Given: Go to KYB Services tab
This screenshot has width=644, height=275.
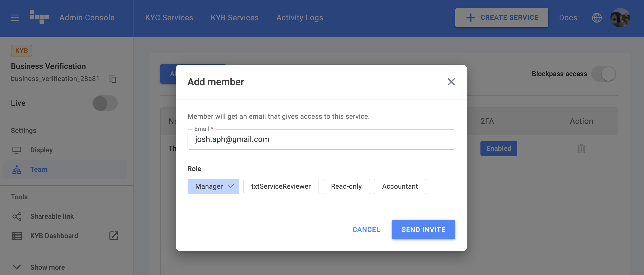Looking at the screenshot, I should (x=235, y=17).
